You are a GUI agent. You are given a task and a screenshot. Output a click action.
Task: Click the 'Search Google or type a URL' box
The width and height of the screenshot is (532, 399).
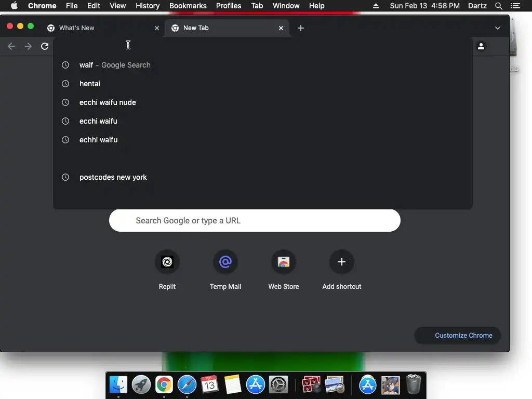pyautogui.click(x=255, y=220)
